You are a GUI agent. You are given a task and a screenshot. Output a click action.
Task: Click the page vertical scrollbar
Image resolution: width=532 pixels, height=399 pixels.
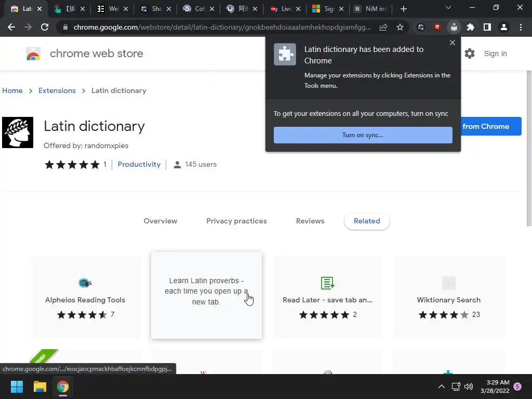click(x=528, y=148)
